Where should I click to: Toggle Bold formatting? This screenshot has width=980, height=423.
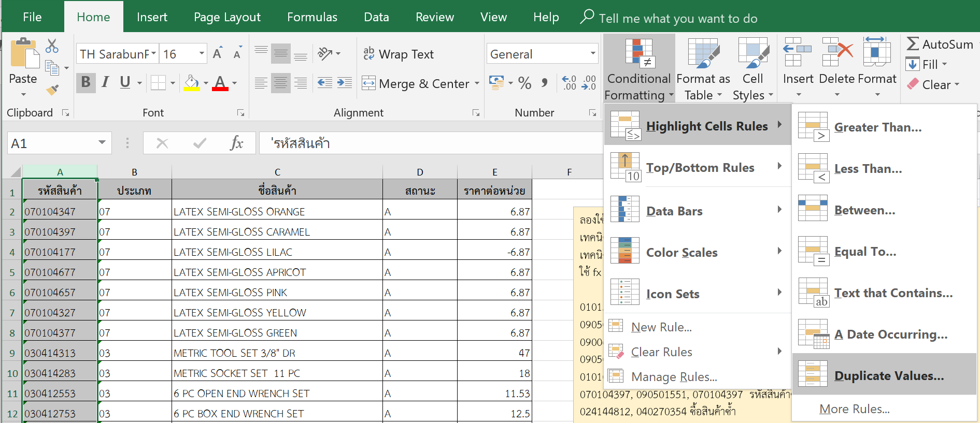pyautogui.click(x=86, y=82)
